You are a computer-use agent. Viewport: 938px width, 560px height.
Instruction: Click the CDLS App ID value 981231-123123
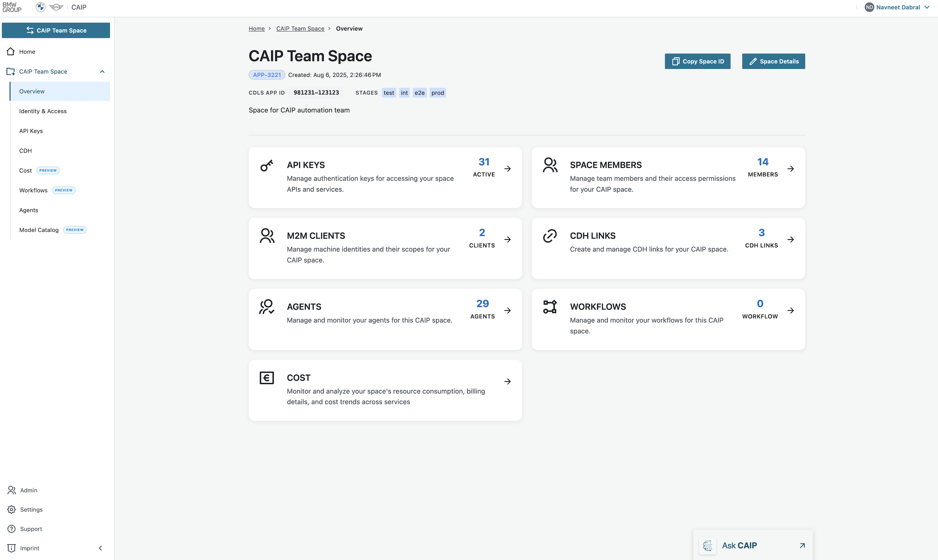(316, 92)
